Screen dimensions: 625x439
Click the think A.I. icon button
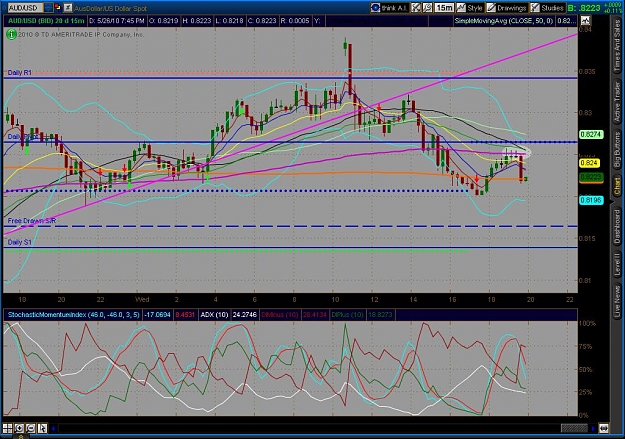click(389, 8)
